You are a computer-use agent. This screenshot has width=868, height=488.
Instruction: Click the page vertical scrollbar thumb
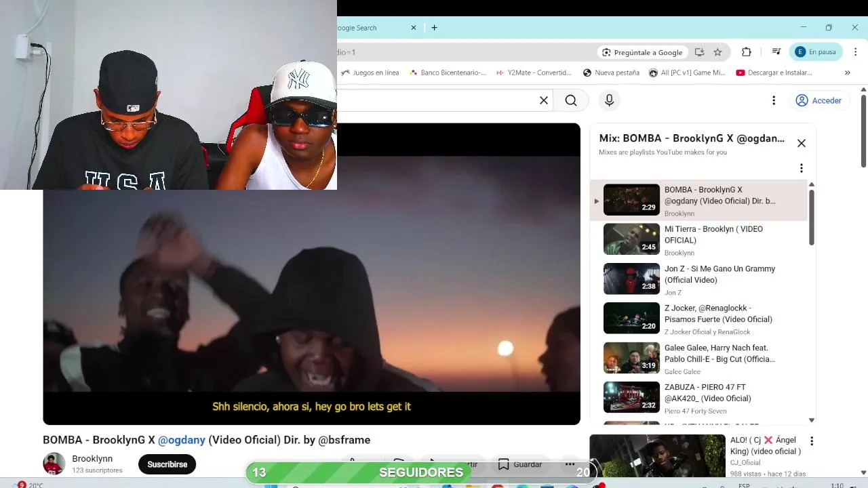[x=863, y=131]
